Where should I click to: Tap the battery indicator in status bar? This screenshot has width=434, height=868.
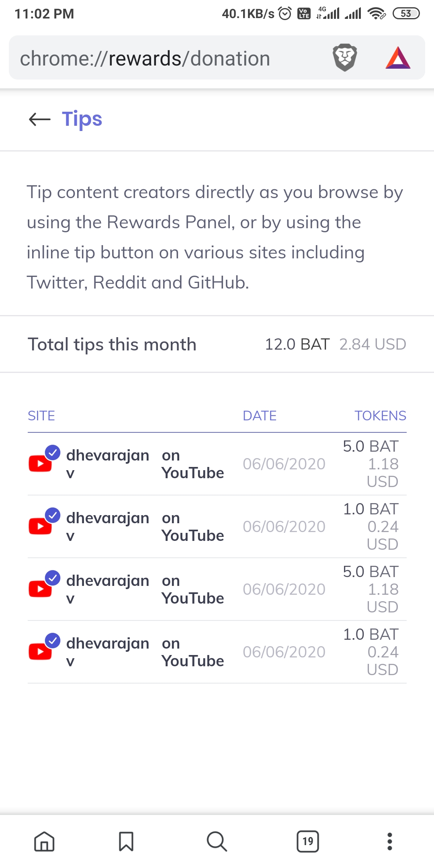(x=406, y=14)
